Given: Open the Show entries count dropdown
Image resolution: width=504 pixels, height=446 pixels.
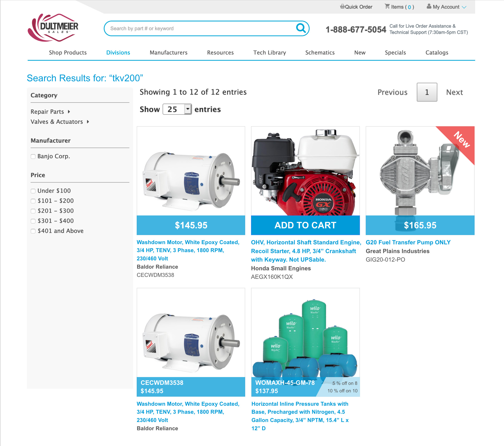Looking at the screenshot, I should pos(177,109).
